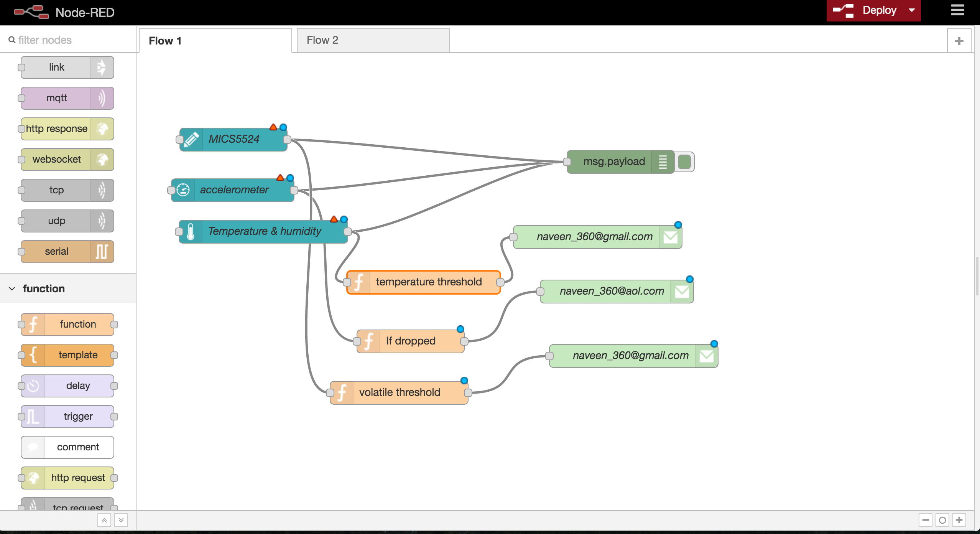Toggle the msg.payload debug output button
This screenshot has width=980, height=534.
(x=684, y=162)
